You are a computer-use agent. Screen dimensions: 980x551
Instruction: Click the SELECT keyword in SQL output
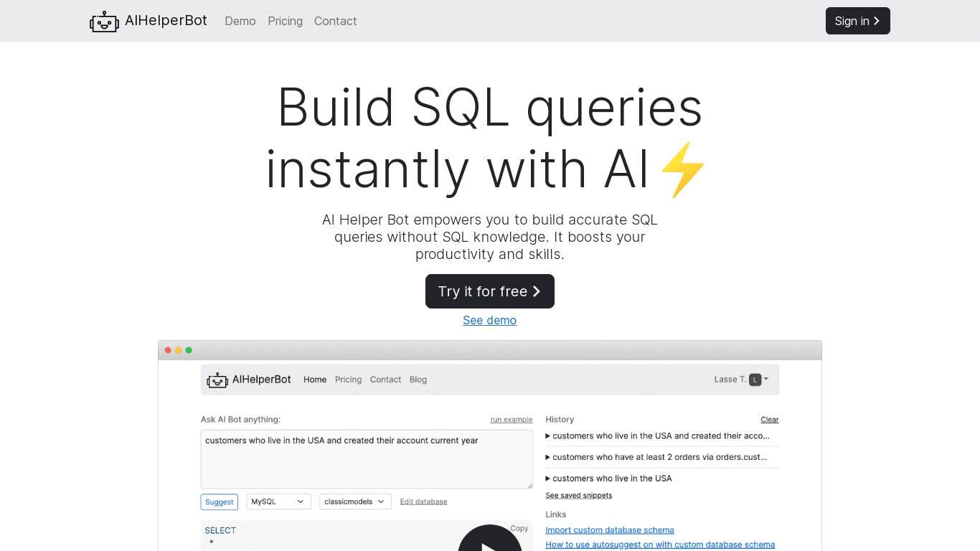(x=220, y=531)
